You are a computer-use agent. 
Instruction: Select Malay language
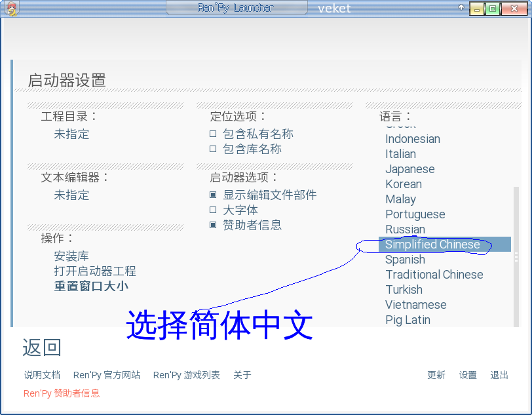click(400, 199)
